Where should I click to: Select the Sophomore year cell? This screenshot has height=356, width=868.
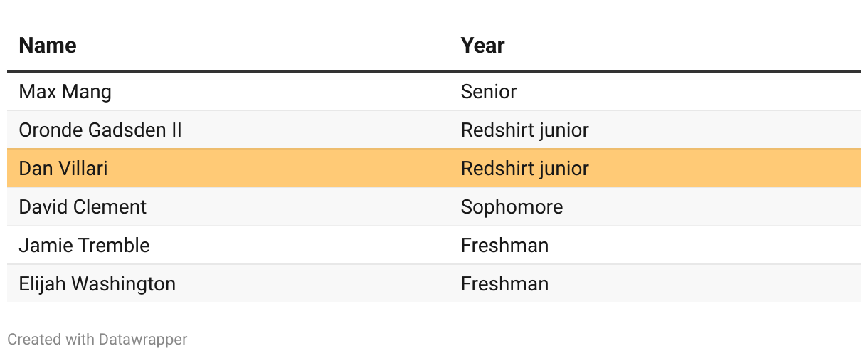tap(512, 207)
